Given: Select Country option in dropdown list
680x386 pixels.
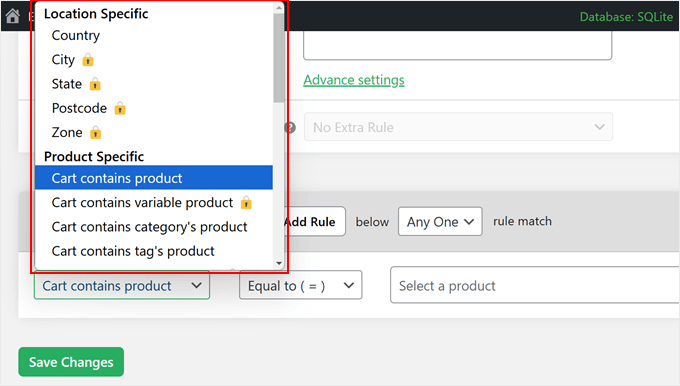Looking at the screenshot, I should pyautogui.click(x=154, y=36).
